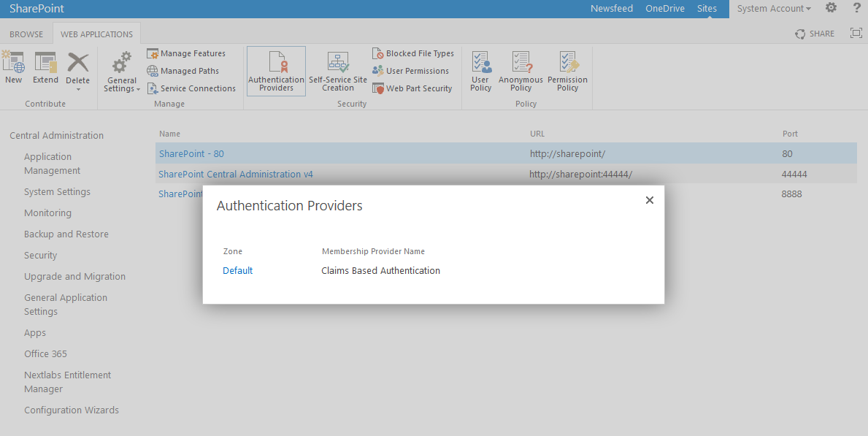The width and height of the screenshot is (868, 436).
Task: Expand the System Account menu
Action: click(774, 9)
